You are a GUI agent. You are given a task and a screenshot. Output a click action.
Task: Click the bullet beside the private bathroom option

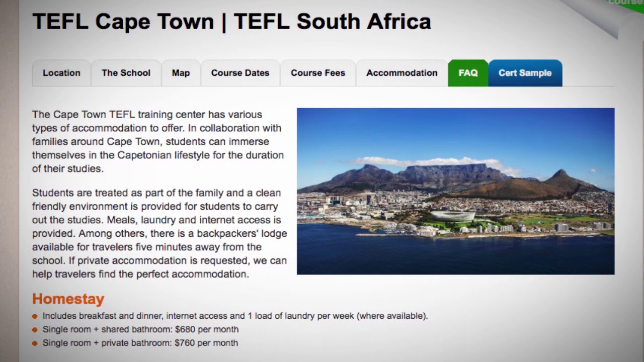pyautogui.click(x=35, y=343)
